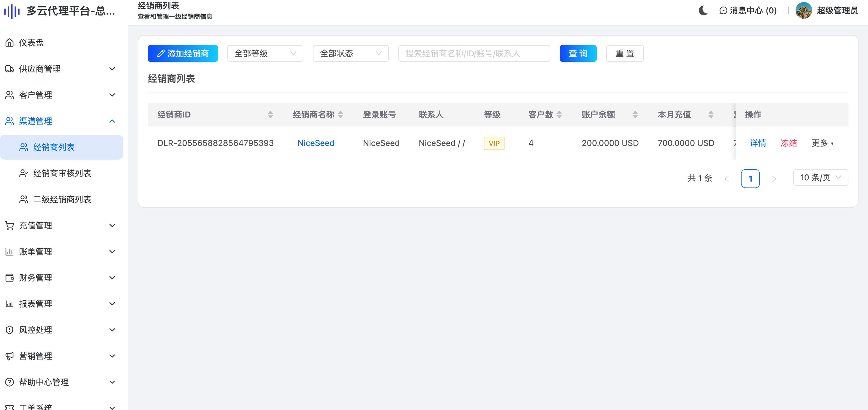868x410 pixels.
Task: Select 经销商列表 menu item
Action: coord(61,147)
